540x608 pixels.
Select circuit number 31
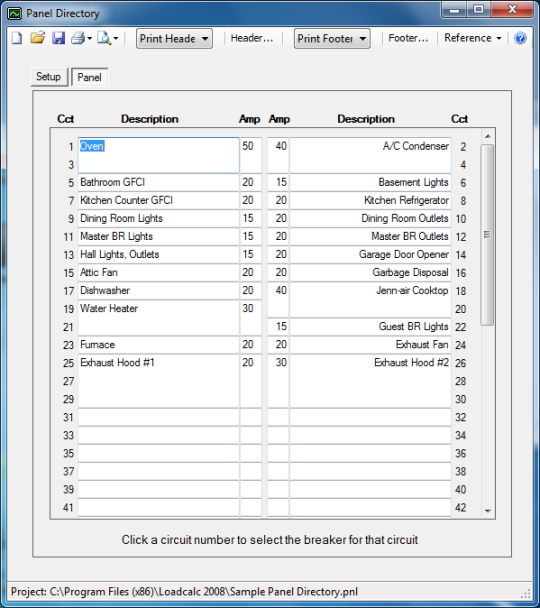point(69,418)
